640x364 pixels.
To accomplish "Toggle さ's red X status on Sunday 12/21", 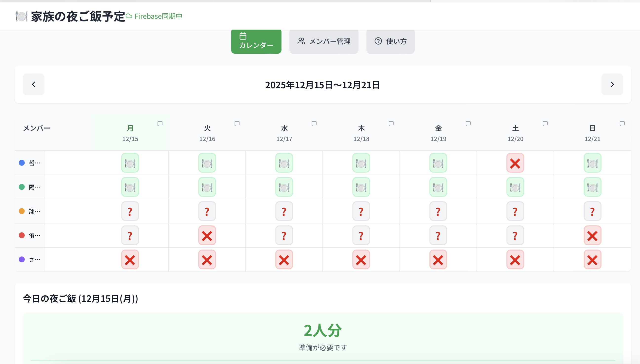I will coord(592,259).
